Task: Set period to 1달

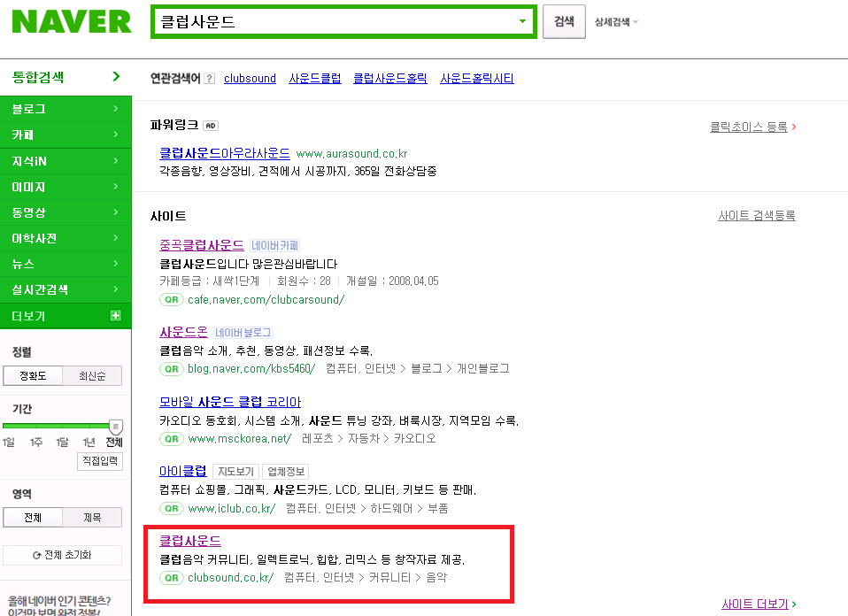Action: click(x=62, y=443)
